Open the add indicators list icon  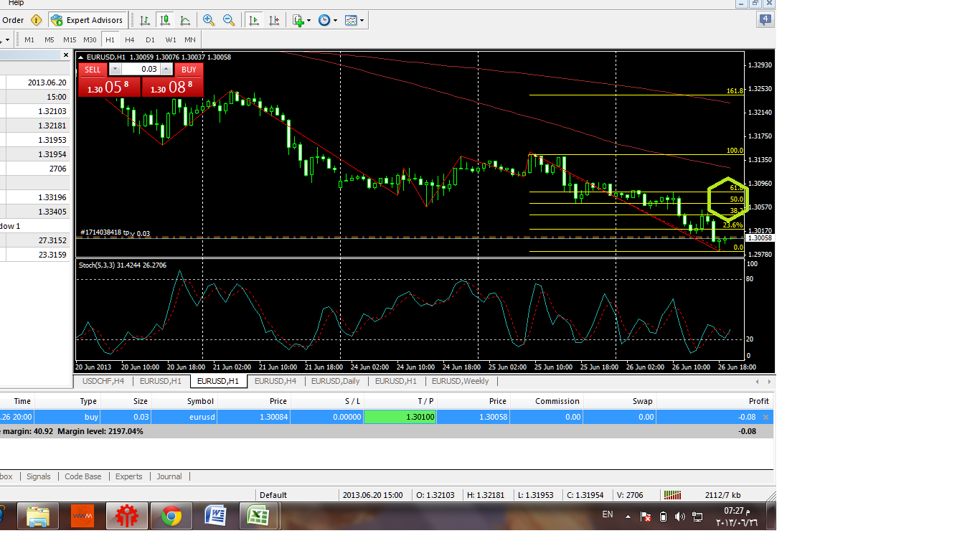point(298,20)
